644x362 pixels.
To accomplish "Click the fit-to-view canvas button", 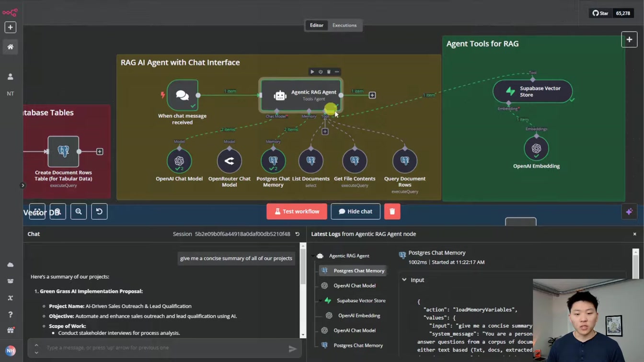I will coord(37,212).
